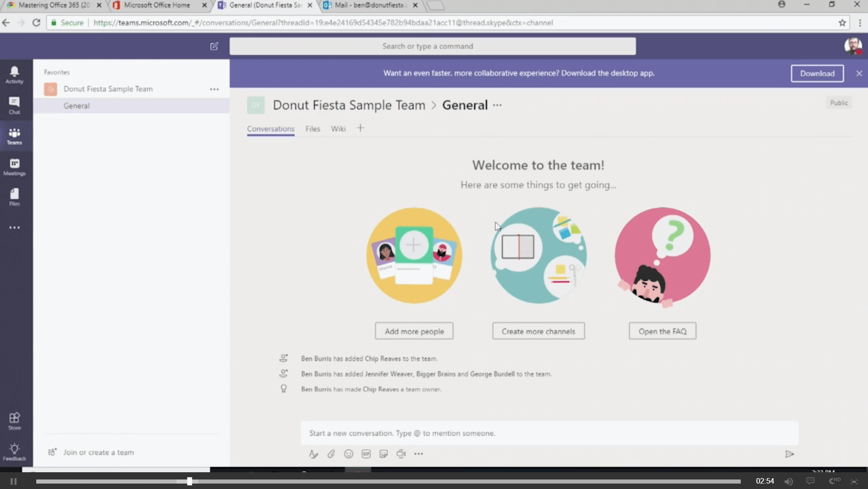
Task: Click the Attach paperclip icon
Action: tap(331, 454)
